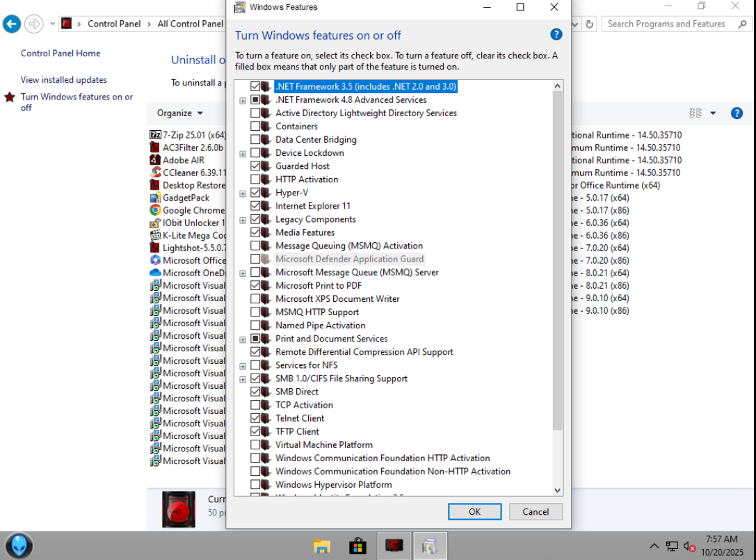Image resolution: width=756 pixels, height=560 pixels.
Task: Uncheck Microsoft Print to PDF
Action: 255,285
